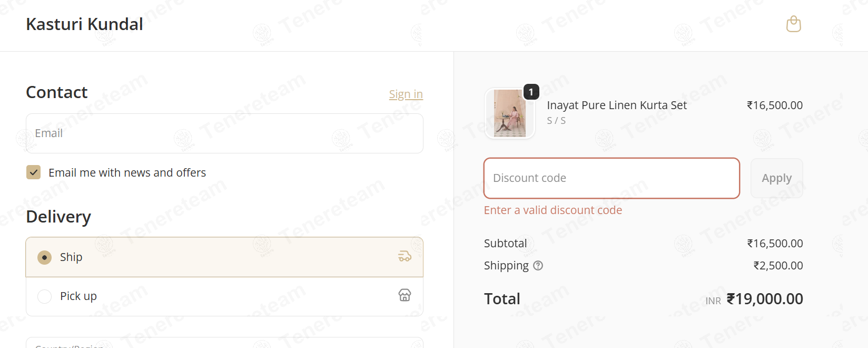Image resolution: width=868 pixels, height=348 pixels.
Task: Click the delivery truck icon in Ship row
Action: point(405,256)
